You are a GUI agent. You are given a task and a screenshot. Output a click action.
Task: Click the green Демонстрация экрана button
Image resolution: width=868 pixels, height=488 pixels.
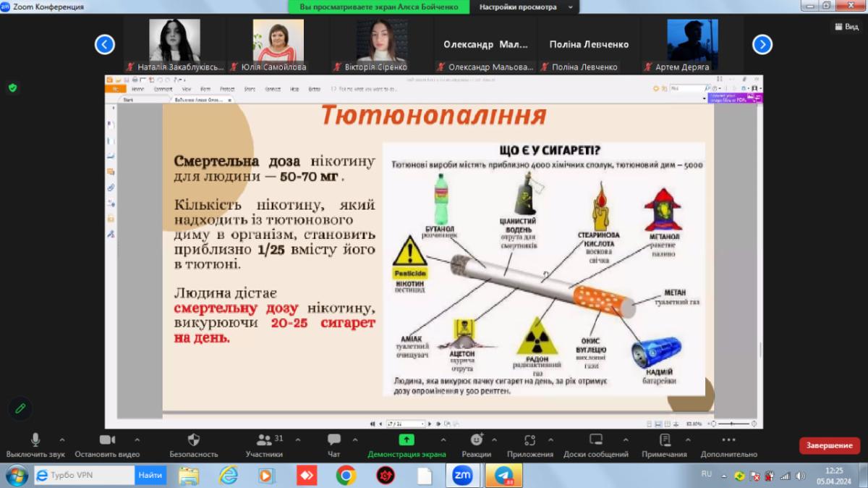point(407,444)
